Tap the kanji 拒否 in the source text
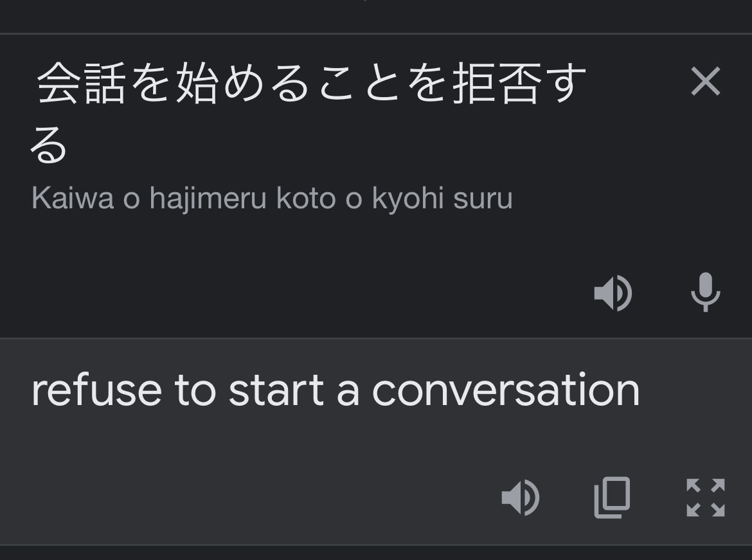This screenshot has height=560, width=752. pyautogui.click(x=496, y=82)
